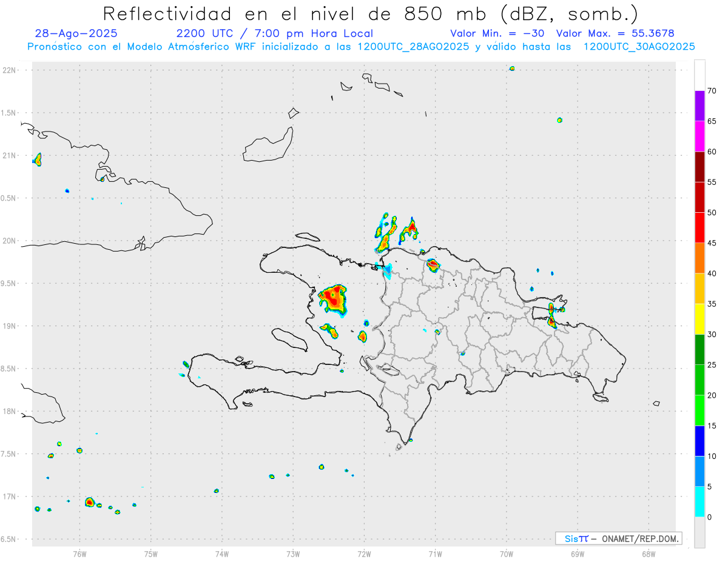Click the colorbar tick label '15'
Viewport: 728px width, 562px height.
coord(712,426)
